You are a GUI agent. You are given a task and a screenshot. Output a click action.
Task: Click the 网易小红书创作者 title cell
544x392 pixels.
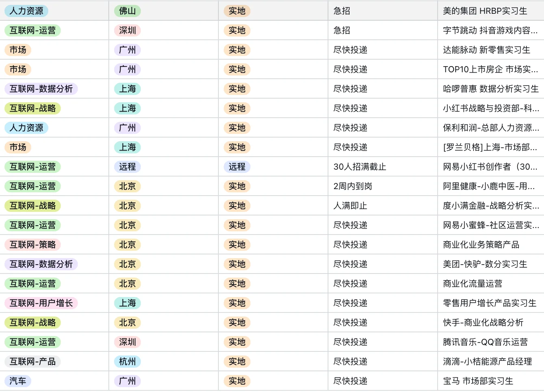(x=490, y=167)
